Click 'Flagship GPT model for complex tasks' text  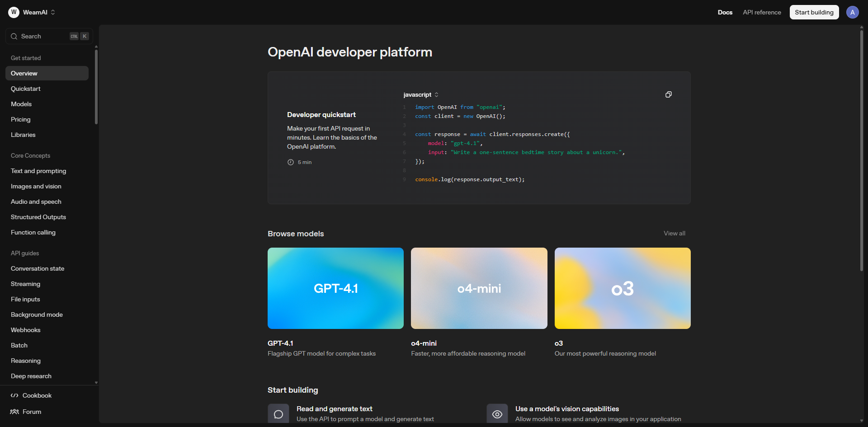coord(321,354)
